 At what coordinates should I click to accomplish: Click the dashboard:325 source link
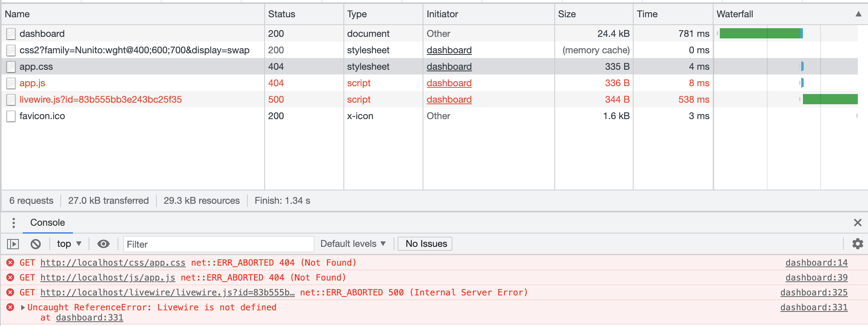point(814,292)
